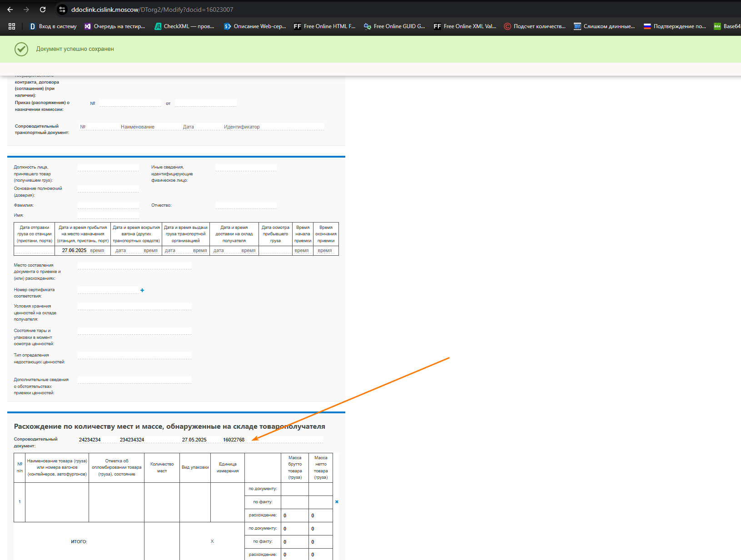Click transport document 'Наименование' field
The image size is (741, 560).
tap(150, 127)
